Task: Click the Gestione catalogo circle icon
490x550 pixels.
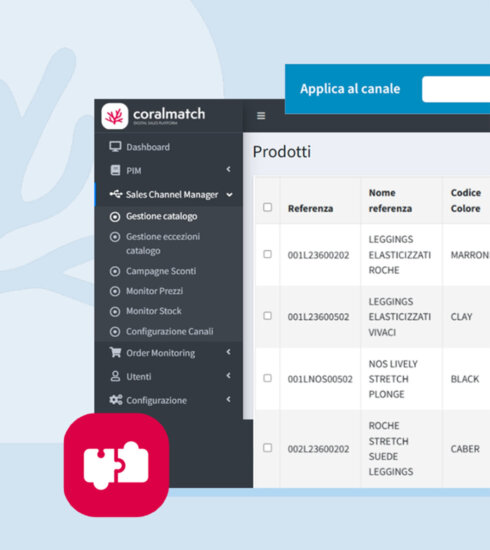Action: pos(115,217)
